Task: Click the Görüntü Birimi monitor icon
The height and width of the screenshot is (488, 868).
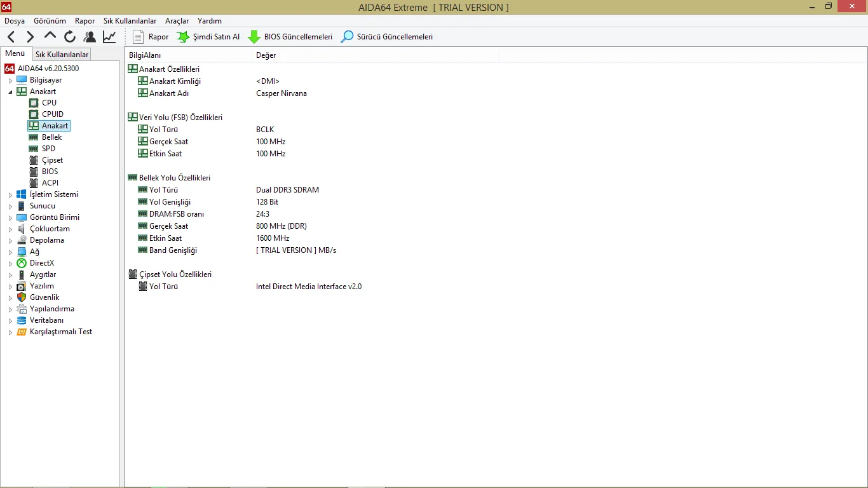Action: pos(22,217)
